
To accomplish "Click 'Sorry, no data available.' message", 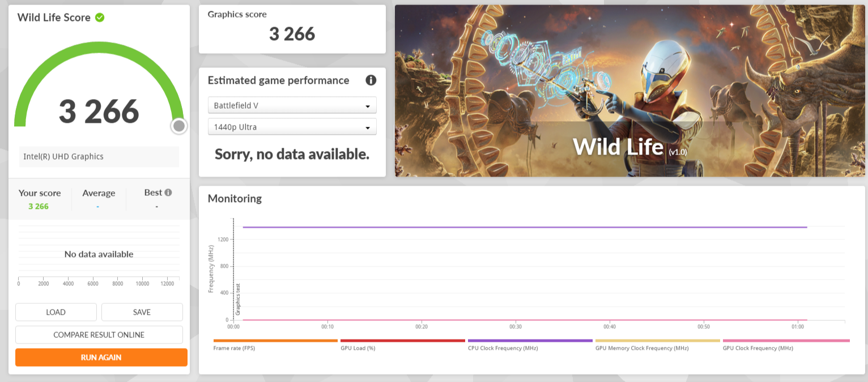I will coord(292,154).
